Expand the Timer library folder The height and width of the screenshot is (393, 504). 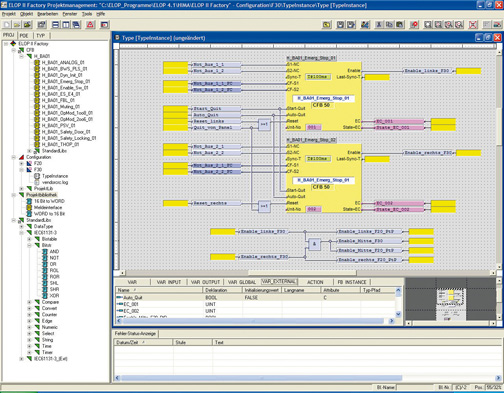pyautogui.click(x=30, y=352)
